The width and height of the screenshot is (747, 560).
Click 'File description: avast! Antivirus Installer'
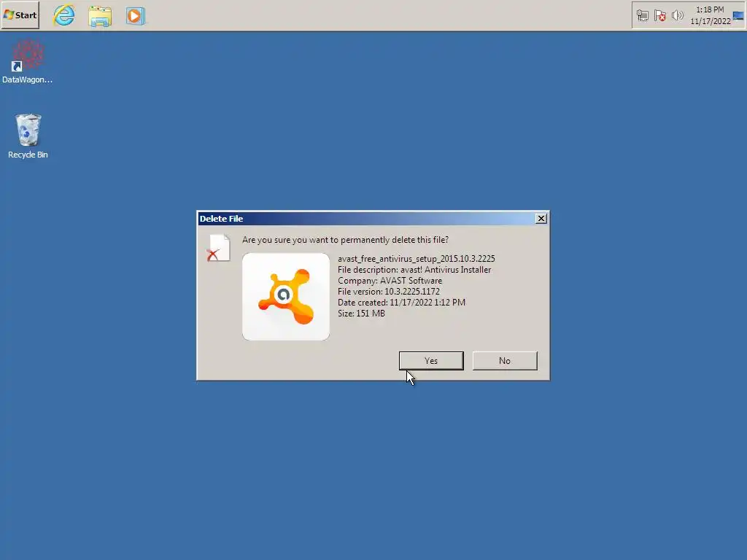click(x=414, y=270)
